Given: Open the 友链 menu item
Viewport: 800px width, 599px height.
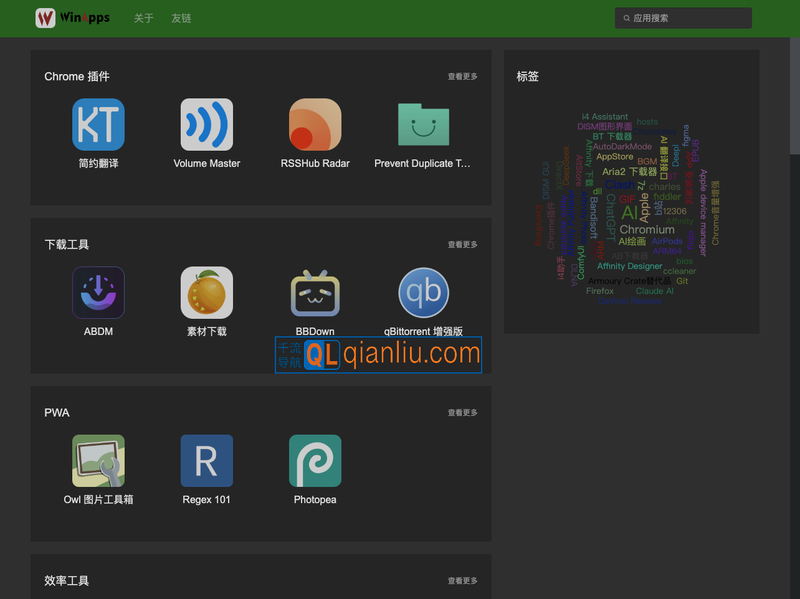Looking at the screenshot, I should tap(181, 18).
